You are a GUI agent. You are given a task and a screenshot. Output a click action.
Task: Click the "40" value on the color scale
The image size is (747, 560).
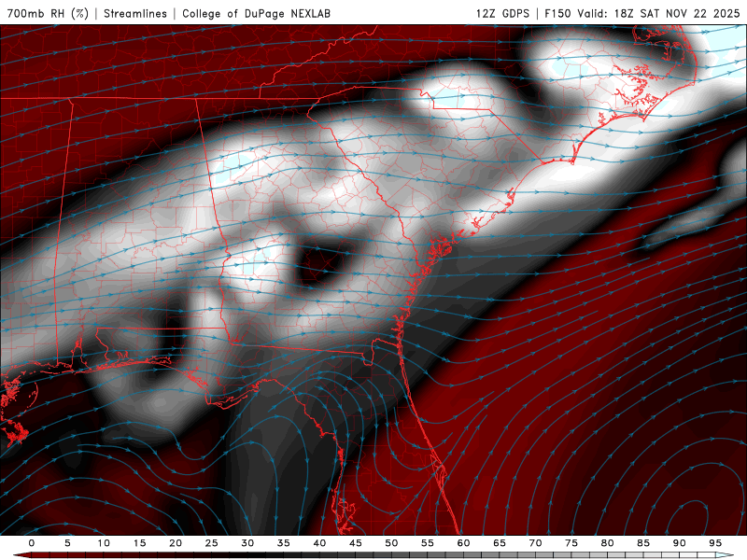pos(319,543)
